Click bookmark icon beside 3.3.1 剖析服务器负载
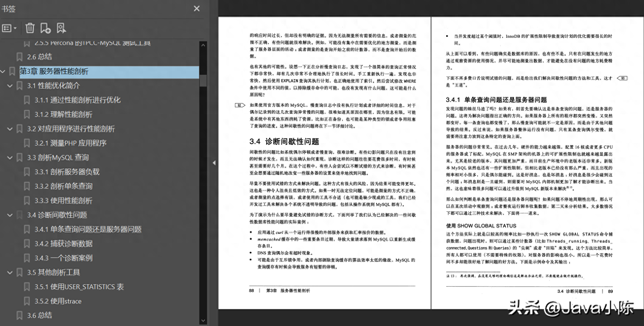644x326 pixels. (x=27, y=172)
